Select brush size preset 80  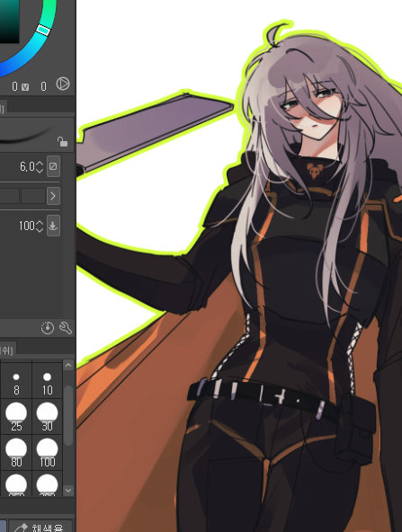[x=16, y=452]
